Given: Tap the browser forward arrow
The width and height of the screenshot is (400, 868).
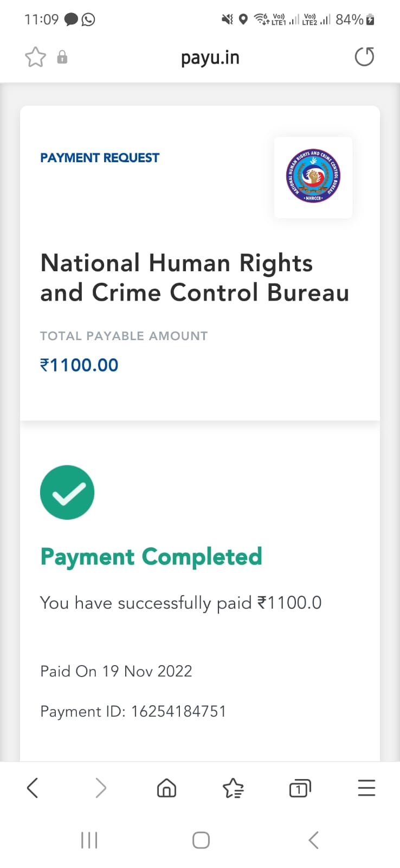Looking at the screenshot, I should click(x=101, y=788).
